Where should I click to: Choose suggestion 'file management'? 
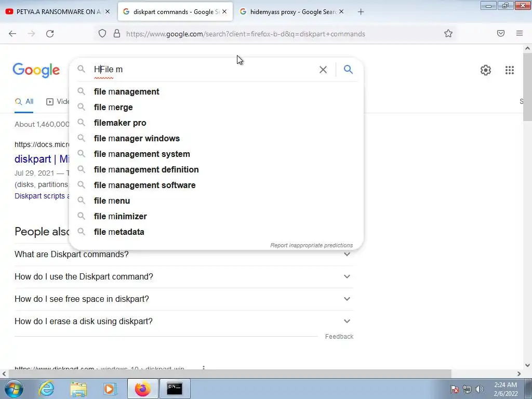pos(216,91)
